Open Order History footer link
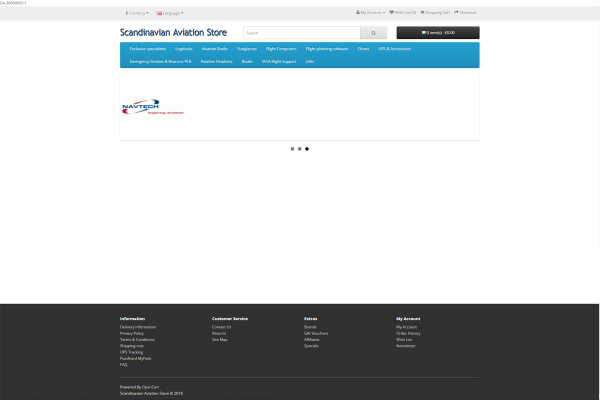This screenshot has height=400, width=600. 408,333
